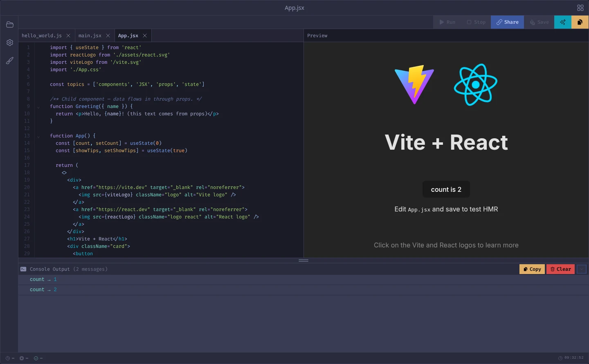Image resolution: width=589 pixels, height=364 pixels.
Task: Click the 'Console Output (2 messages)' label
Action: point(69,269)
